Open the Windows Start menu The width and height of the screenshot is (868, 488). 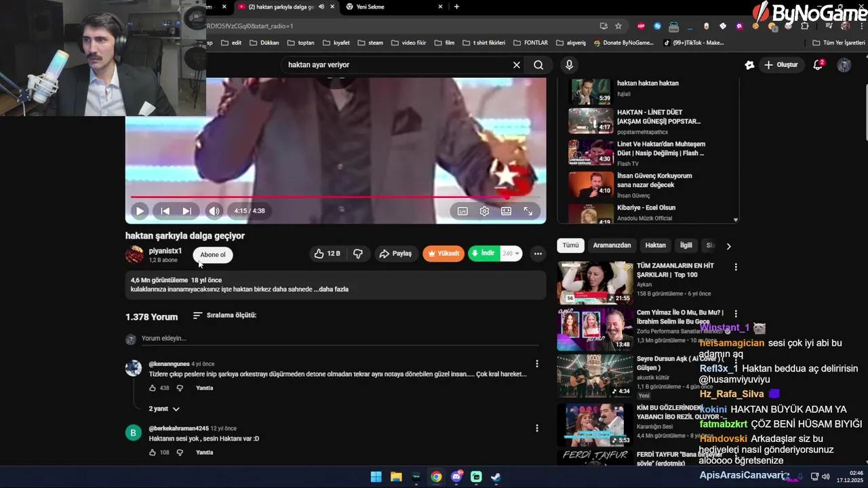[376, 476]
